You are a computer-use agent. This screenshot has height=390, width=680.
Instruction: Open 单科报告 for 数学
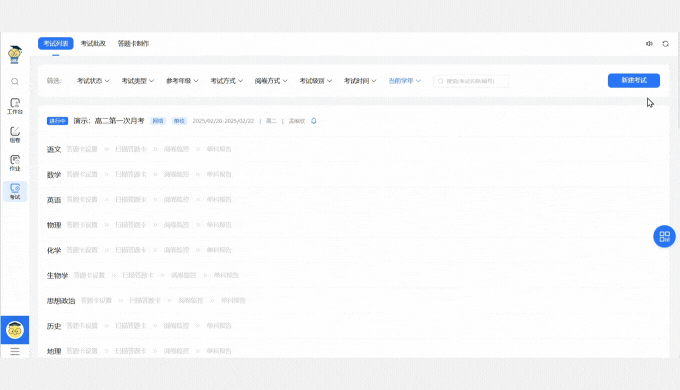[x=219, y=174]
